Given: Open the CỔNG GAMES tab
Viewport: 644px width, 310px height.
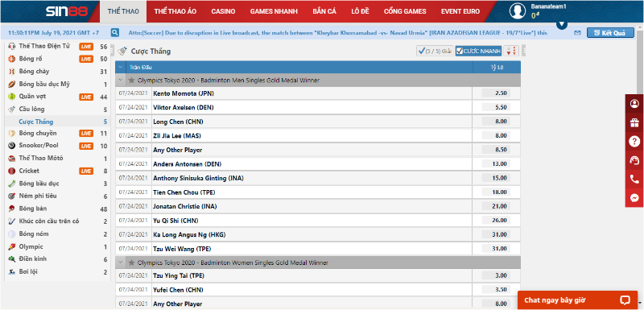Looking at the screenshot, I should pyautogui.click(x=405, y=11).
